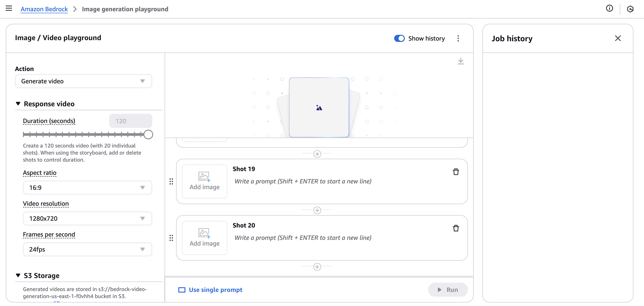Toggle the Show history switch

coord(399,38)
